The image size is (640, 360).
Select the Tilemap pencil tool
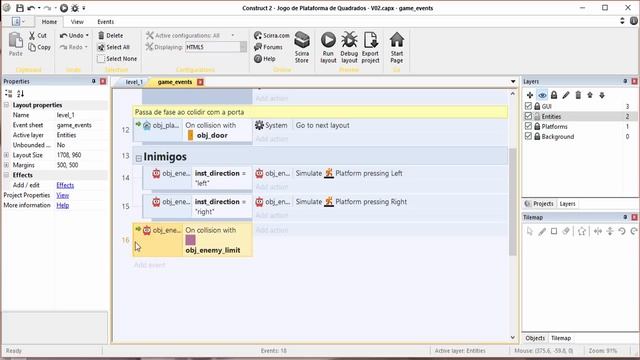pos(542,231)
